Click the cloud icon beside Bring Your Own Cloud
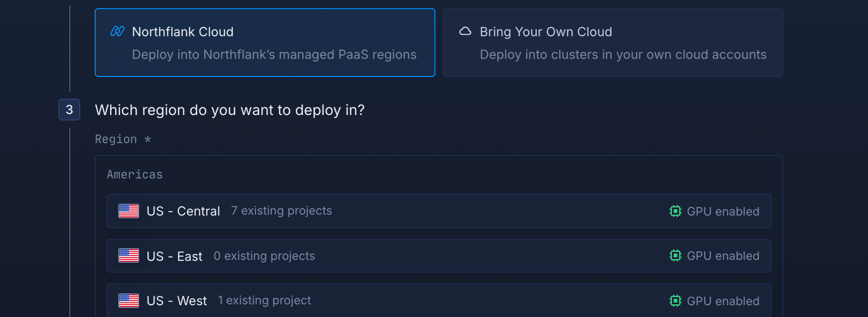The height and width of the screenshot is (317, 868). coord(465,31)
